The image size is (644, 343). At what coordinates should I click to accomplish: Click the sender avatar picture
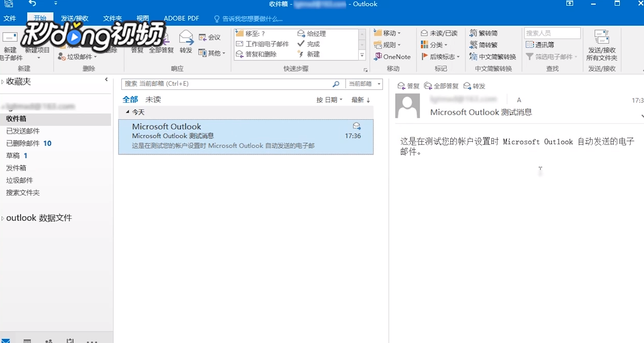click(x=407, y=106)
